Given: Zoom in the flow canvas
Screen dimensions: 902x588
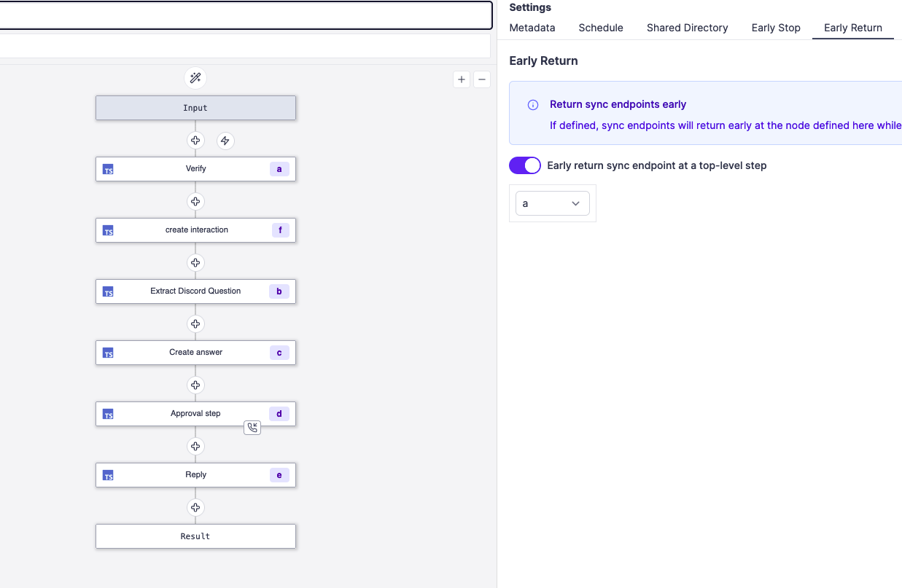Looking at the screenshot, I should tap(462, 79).
